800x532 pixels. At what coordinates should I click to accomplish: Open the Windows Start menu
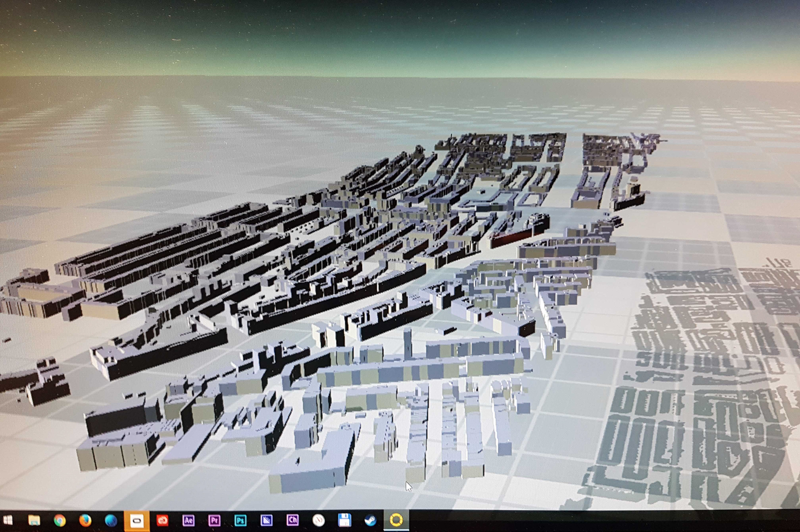[x=7, y=520]
